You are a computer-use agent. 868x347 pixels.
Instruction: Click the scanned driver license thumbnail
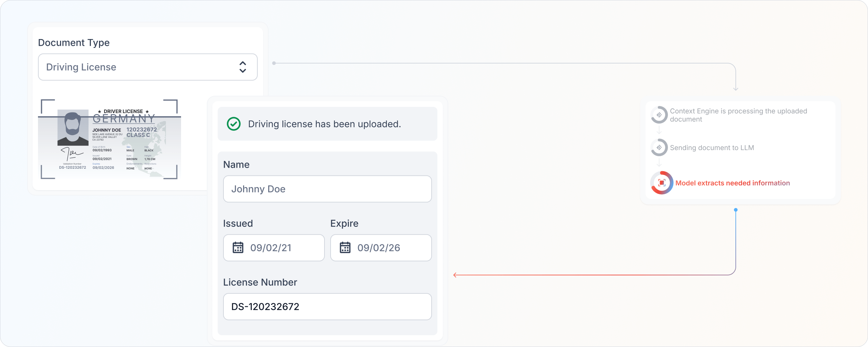(110, 140)
